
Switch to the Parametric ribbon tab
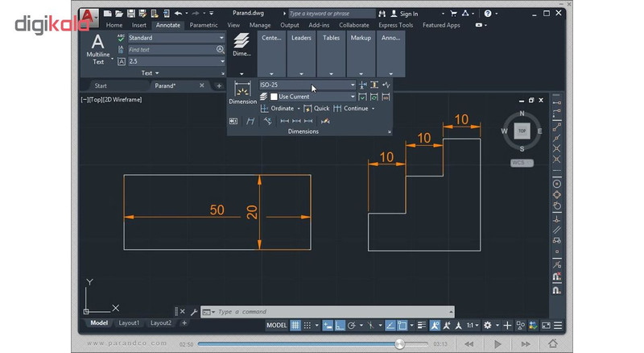pos(204,25)
